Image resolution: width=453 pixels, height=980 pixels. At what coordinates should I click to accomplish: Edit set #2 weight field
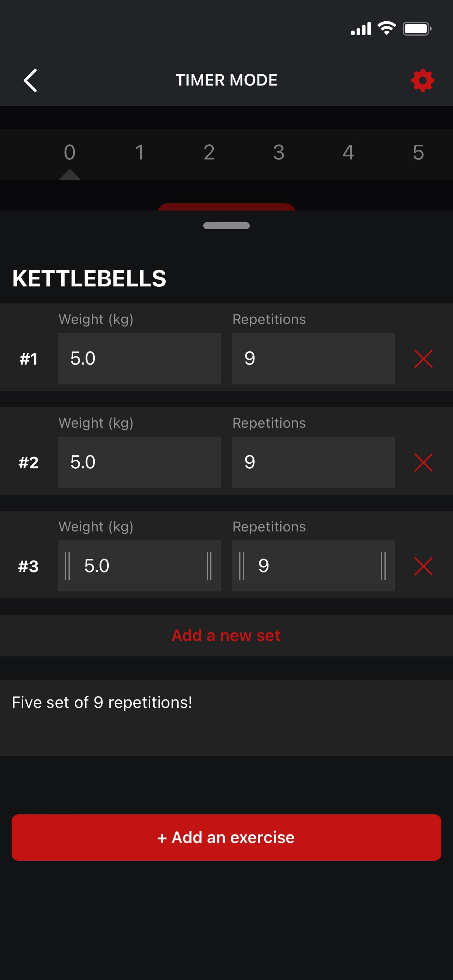tap(139, 462)
